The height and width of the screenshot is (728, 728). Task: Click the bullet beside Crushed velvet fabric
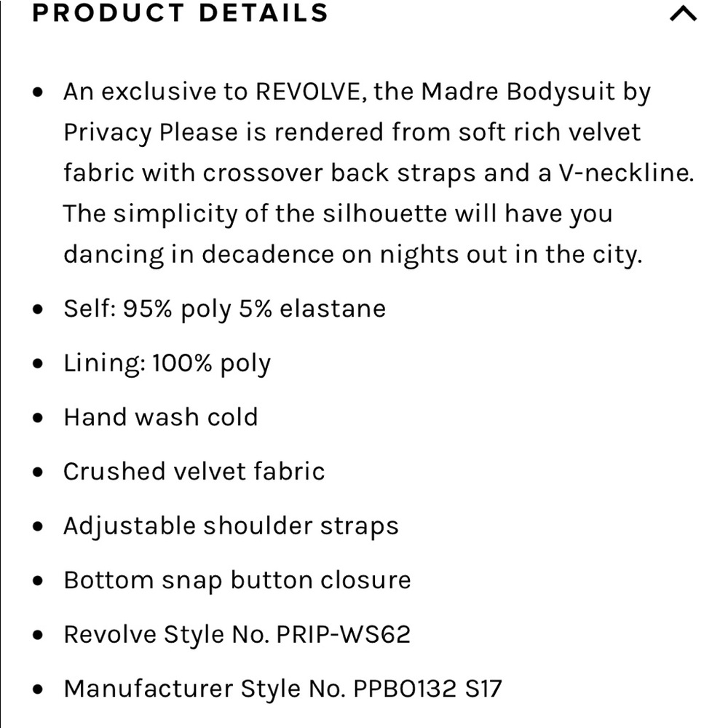[38, 472]
